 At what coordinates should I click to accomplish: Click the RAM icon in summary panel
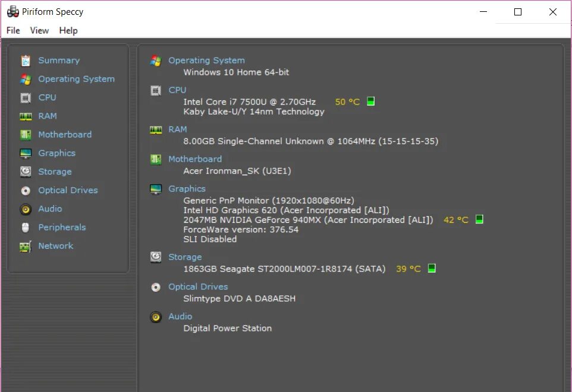[x=156, y=130]
